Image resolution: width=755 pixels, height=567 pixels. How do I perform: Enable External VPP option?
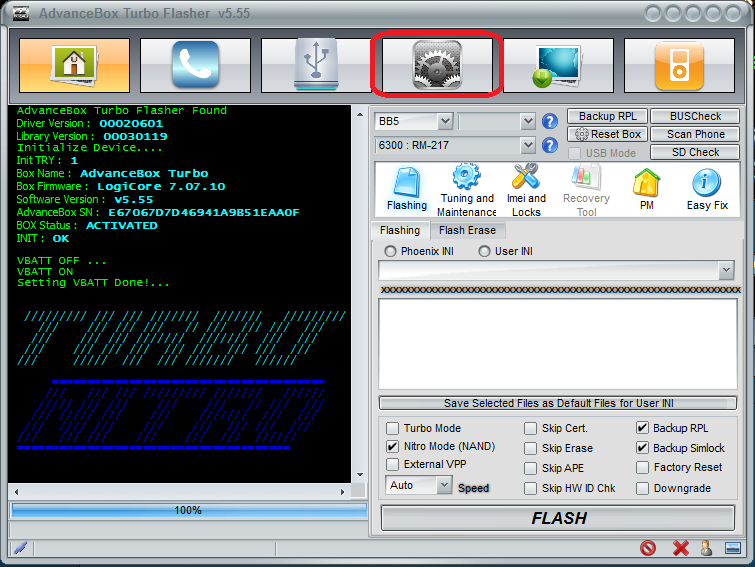[392, 464]
